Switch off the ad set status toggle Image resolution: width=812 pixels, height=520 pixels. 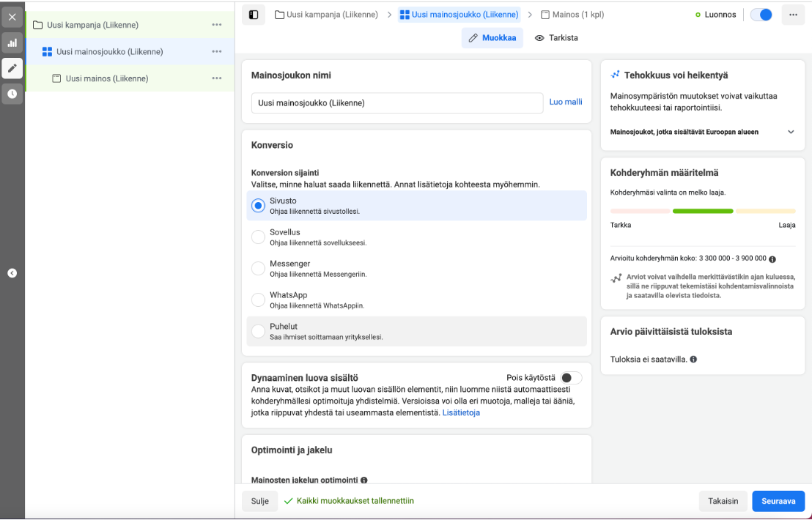coord(761,15)
